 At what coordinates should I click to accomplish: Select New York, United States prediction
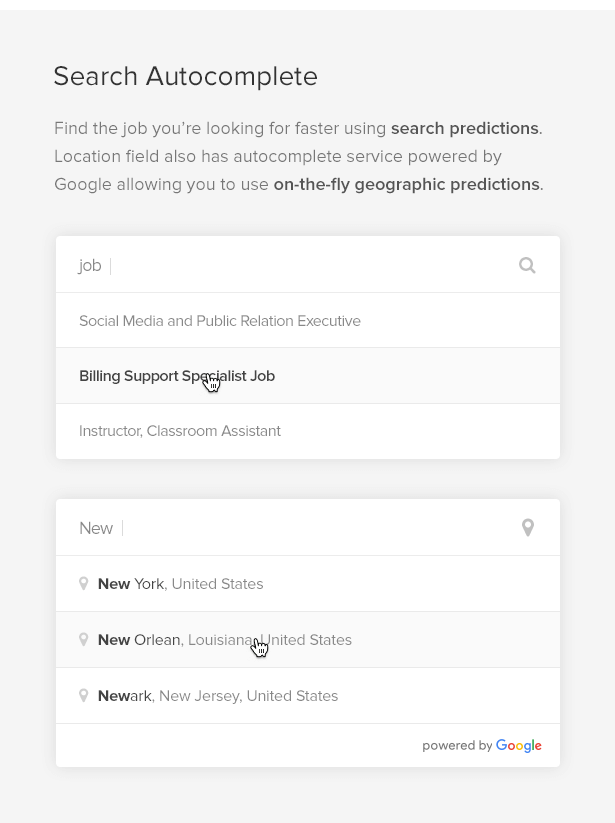tap(181, 584)
